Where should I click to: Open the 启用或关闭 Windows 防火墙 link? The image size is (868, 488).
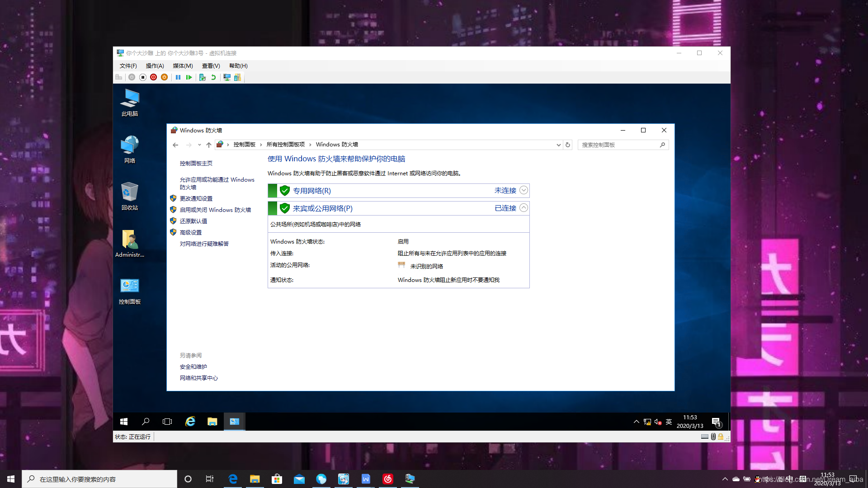(215, 210)
